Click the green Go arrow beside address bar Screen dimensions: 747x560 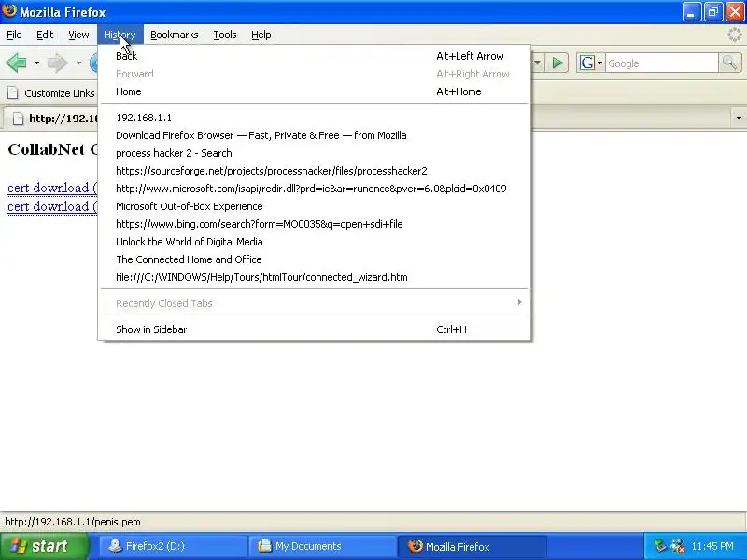557,63
